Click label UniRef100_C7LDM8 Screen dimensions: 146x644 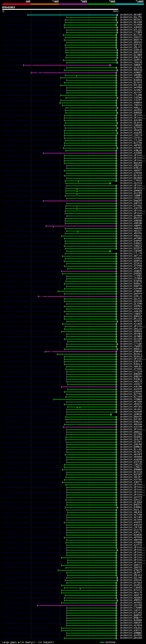(x=131, y=95)
